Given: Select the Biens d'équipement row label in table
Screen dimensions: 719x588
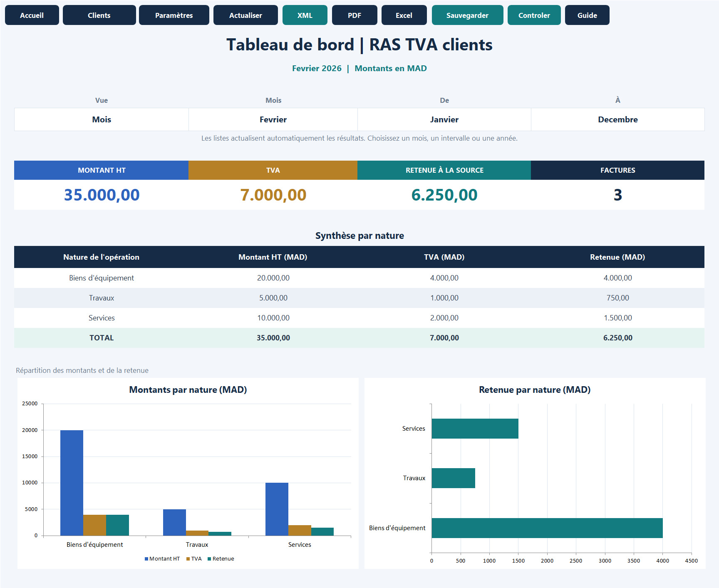Looking at the screenshot, I should coord(102,278).
